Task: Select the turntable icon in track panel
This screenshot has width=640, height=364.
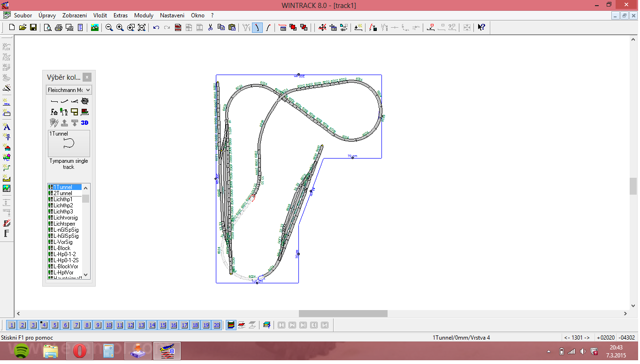Action: coord(84,101)
